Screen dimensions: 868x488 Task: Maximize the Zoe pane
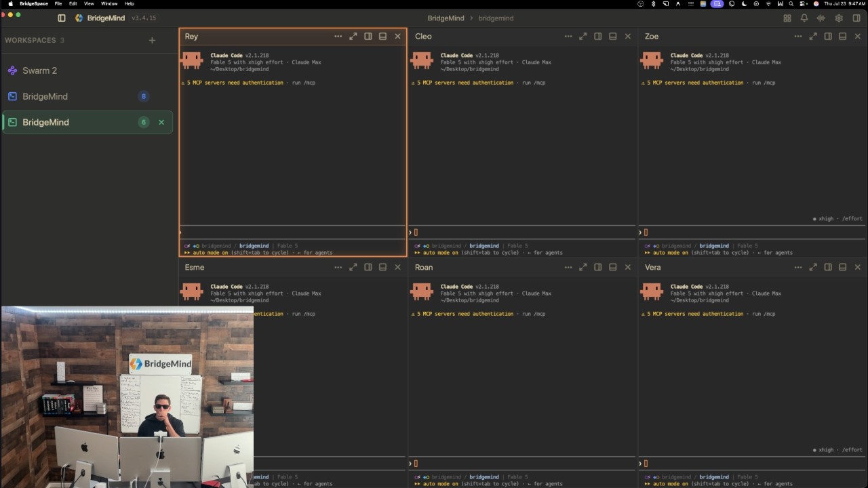click(812, 37)
